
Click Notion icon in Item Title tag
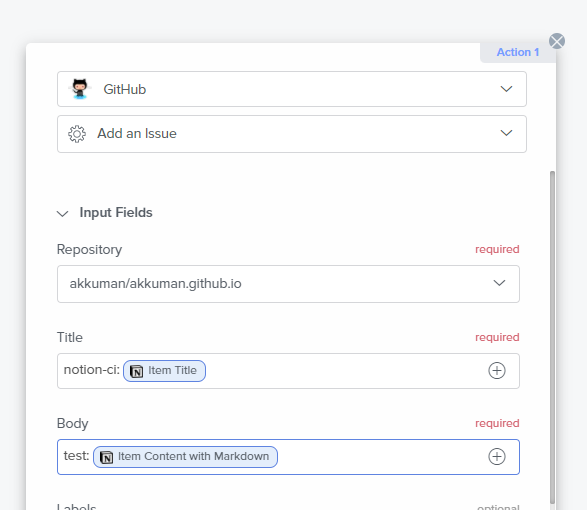[136, 371]
